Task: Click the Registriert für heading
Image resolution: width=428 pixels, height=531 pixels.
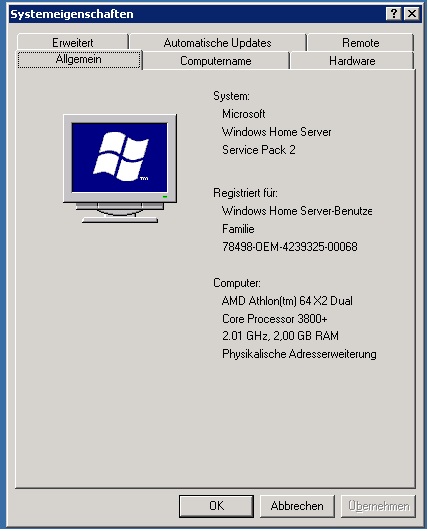Action: [245, 193]
